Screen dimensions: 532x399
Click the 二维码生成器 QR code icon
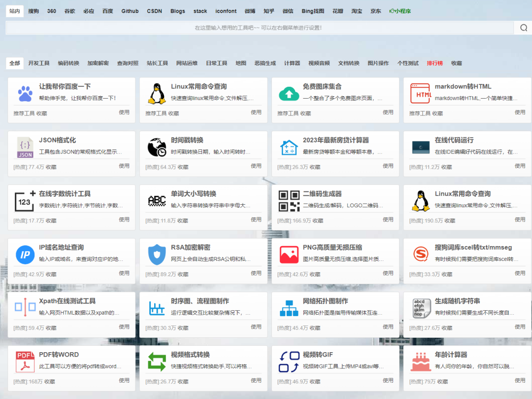tap(289, 201)
